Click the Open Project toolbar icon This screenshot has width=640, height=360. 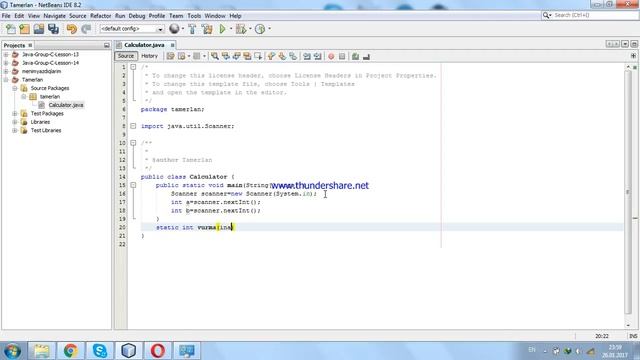(x=39, y=29)
